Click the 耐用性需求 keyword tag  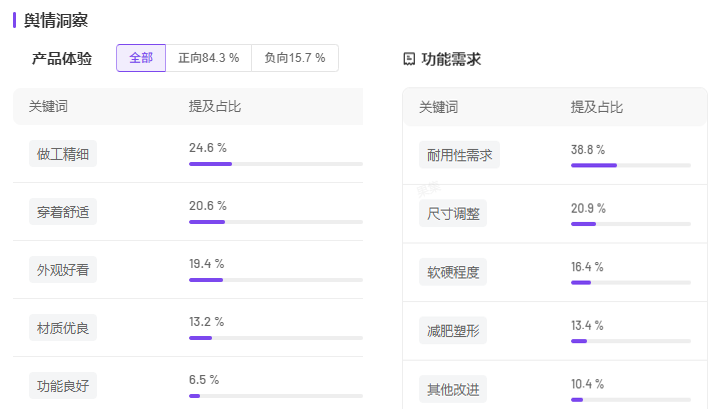(x=459, y=155)
